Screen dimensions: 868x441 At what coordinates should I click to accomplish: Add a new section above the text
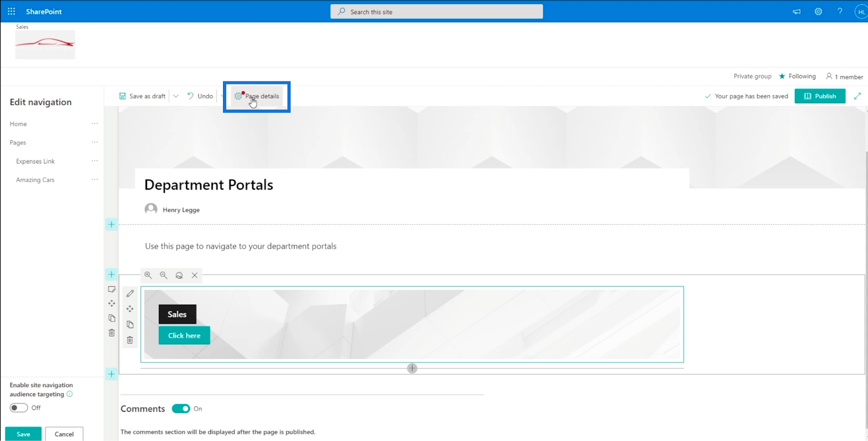coord(111,224)
